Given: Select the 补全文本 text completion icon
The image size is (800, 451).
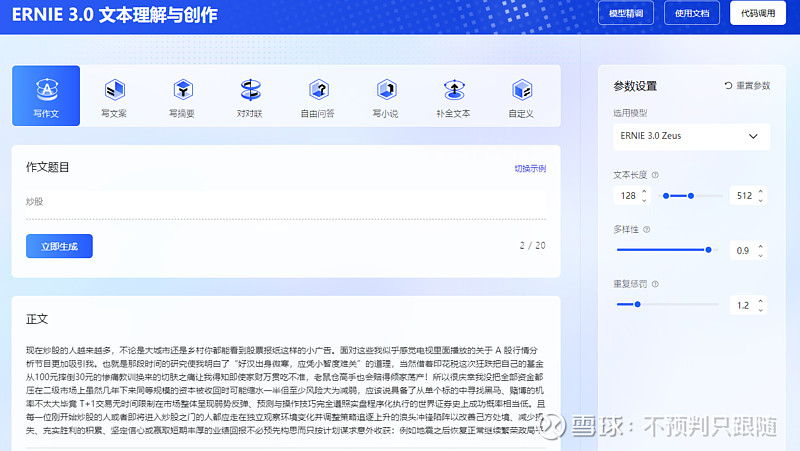Looking at the screenshot, I should click(454, 90).
